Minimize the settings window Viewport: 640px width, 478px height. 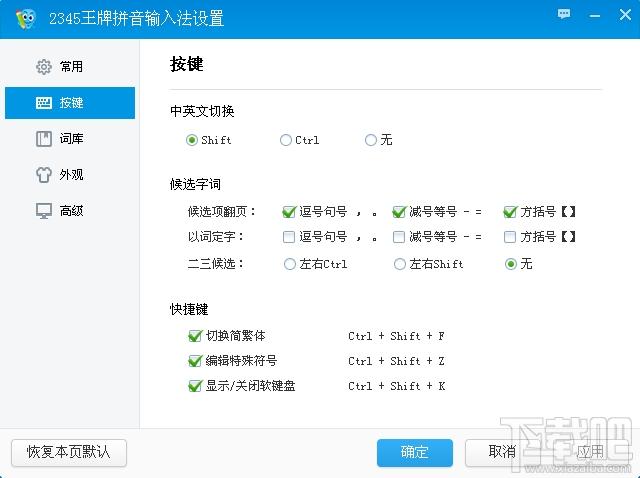coord(595,16)
